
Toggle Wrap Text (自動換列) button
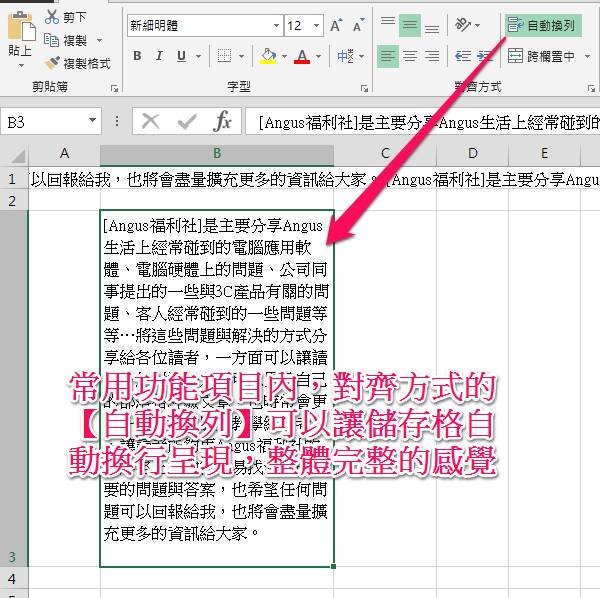pos(543,26)
